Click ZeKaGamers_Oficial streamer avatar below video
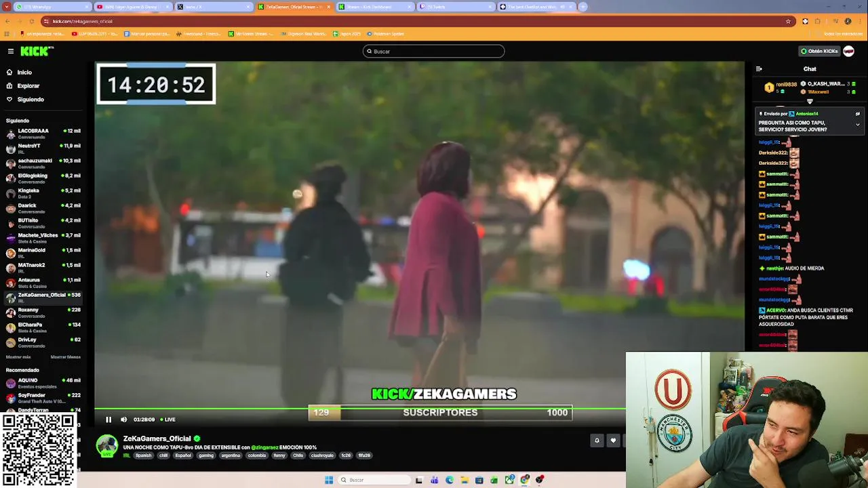 pyautogui.click(x=106, y=446)
